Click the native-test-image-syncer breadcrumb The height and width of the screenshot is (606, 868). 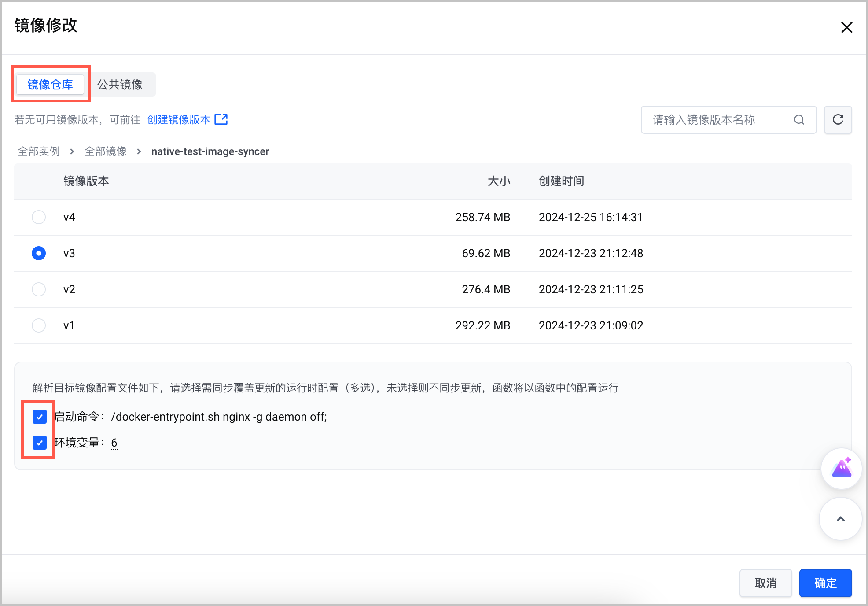click(210, 151)
